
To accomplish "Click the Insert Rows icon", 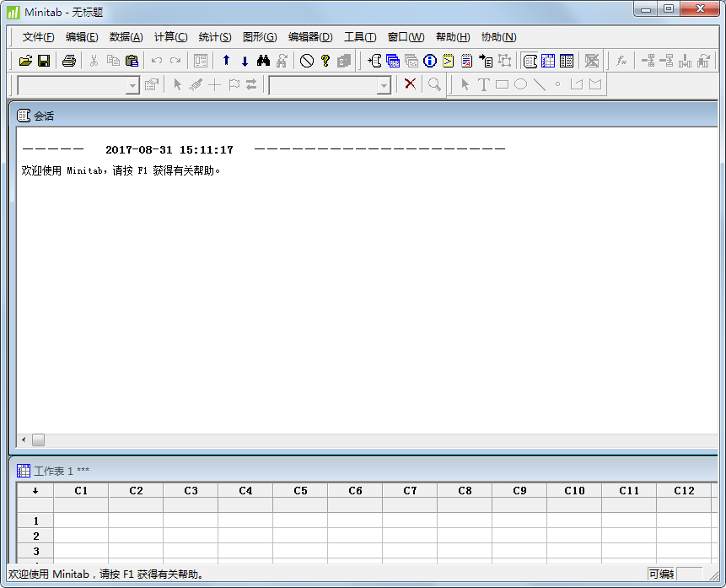I will tap(666, 61).
